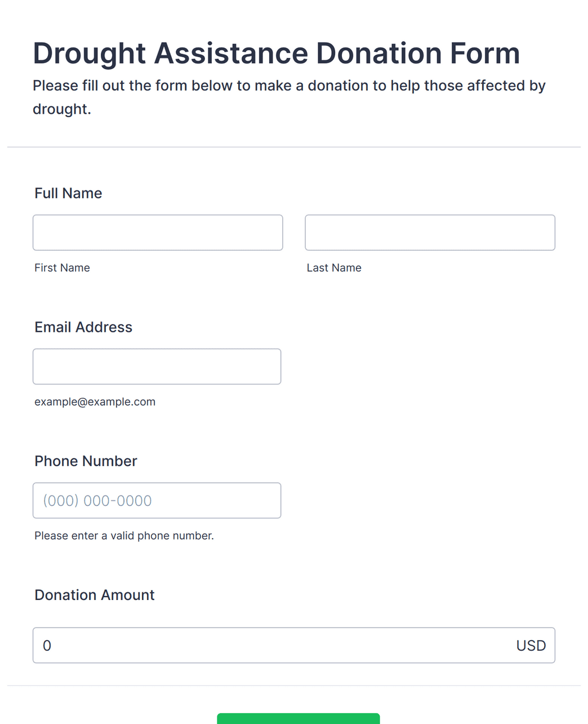This screenshot has height=724, width=588.
Task: Click the Donation Amount label
Action: (x=94, y=595)
